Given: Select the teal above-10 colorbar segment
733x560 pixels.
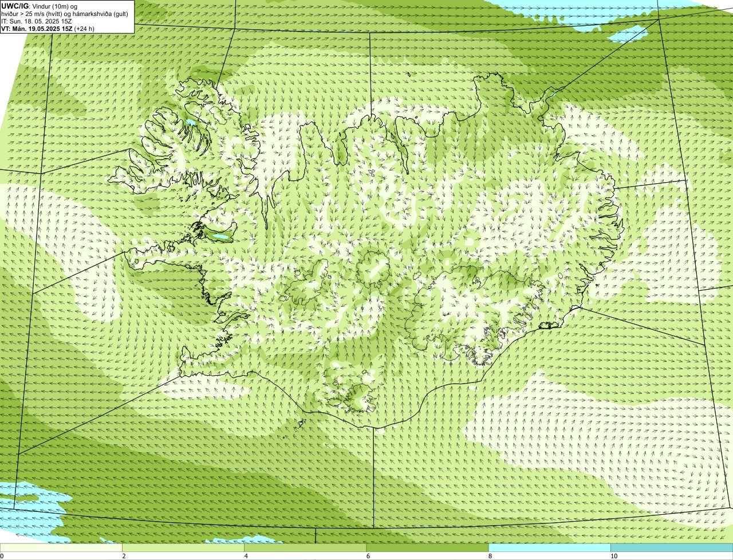Looking at the screenshot, I should coord(672,548).
